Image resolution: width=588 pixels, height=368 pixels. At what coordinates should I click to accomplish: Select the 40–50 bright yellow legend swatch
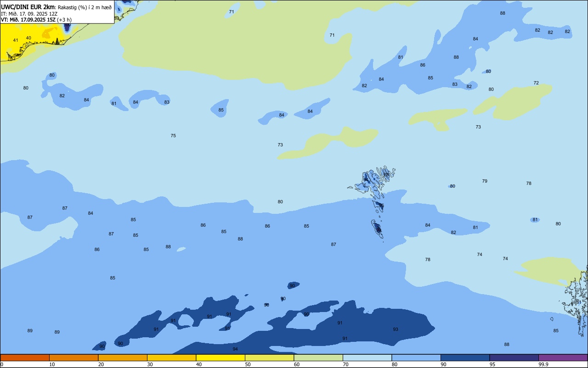coord(220,357)
